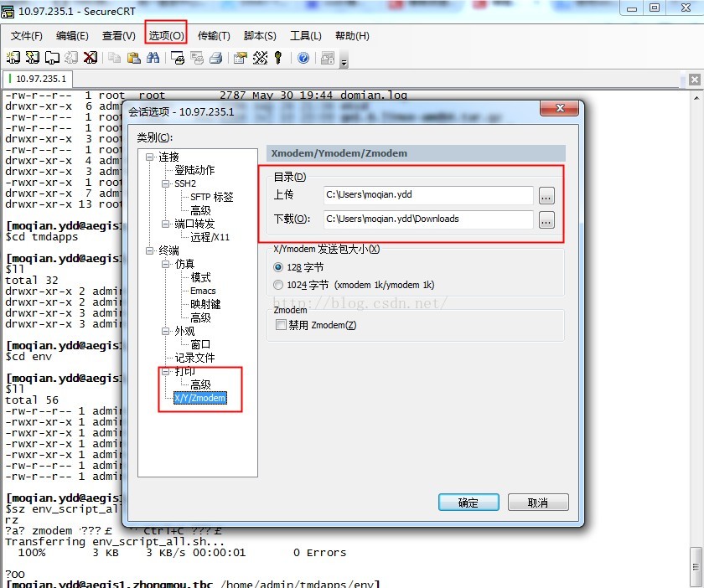Click the terminal scrollbar up arrow
704x588 pixels.
click(696, 98)
